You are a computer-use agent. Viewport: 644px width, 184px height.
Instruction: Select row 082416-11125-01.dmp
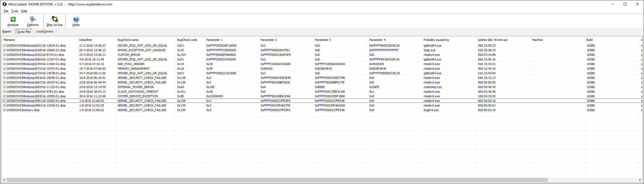[x=322, y=87]
